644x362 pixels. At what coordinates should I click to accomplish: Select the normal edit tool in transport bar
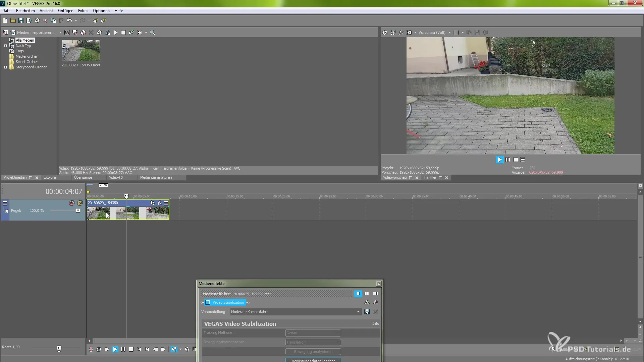coord(174,349)
